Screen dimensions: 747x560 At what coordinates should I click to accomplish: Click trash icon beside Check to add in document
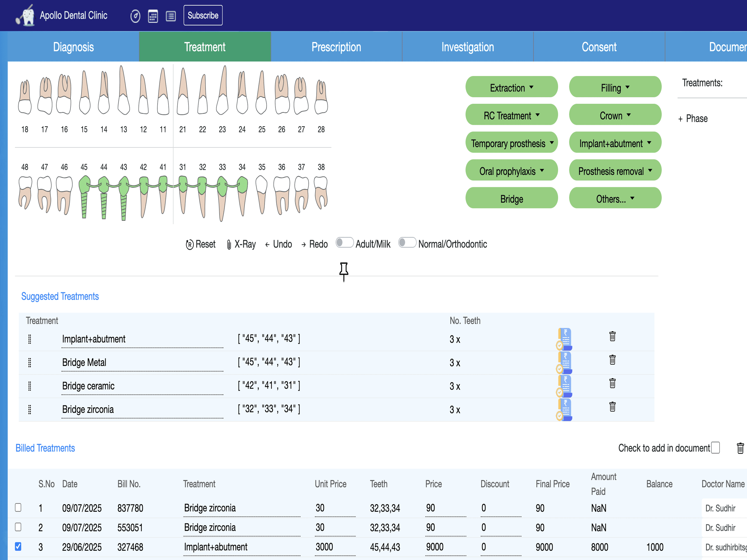(740, 448)
